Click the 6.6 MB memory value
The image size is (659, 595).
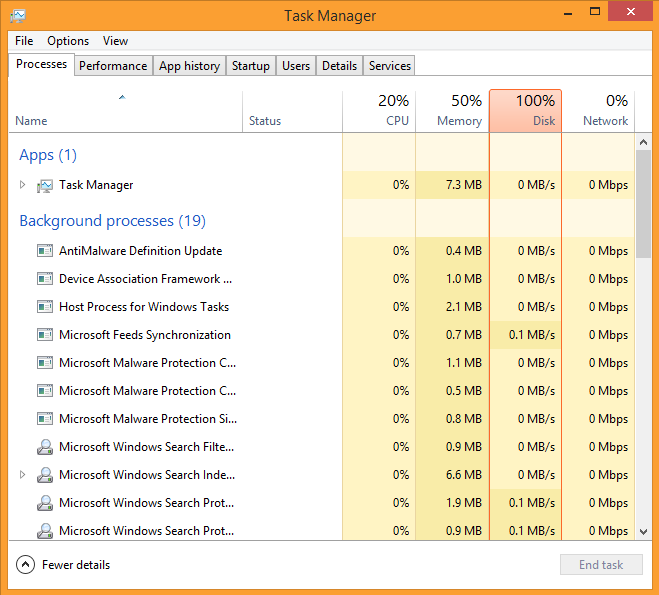point(464,475)
